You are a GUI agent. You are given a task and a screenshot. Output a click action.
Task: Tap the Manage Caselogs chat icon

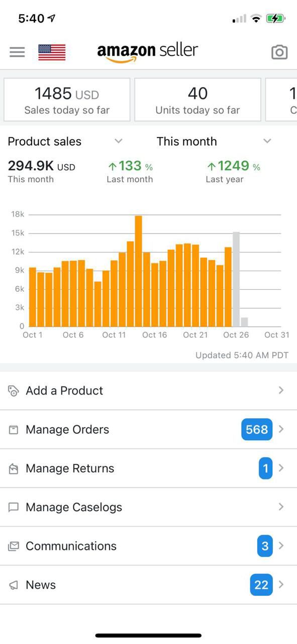point(14,507)
